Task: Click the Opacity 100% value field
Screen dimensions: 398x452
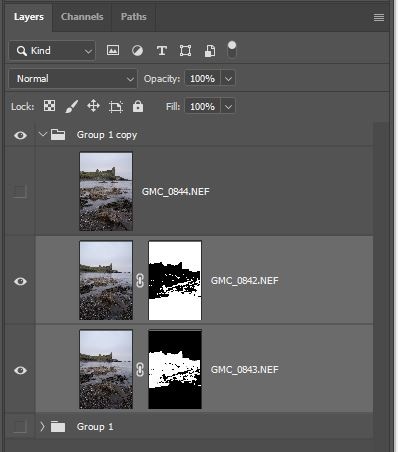Action: (x=203, y=79)
